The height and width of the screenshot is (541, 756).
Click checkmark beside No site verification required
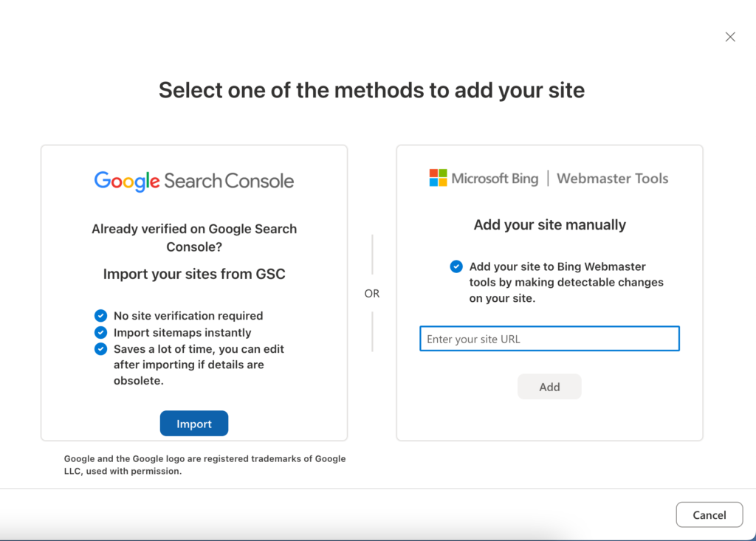[x=101, y=316]
